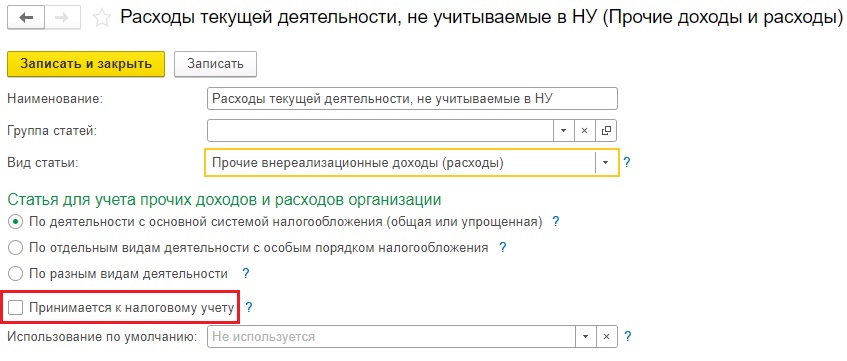Expand the Вид статьи dropdown arrow

click(x=606, y=162)
